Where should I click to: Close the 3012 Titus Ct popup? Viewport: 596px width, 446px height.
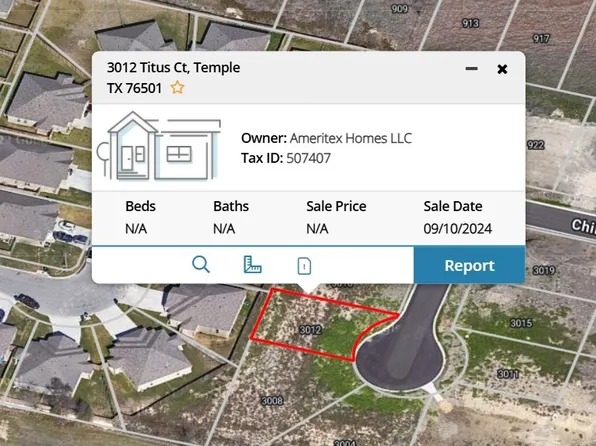[502, 69]
